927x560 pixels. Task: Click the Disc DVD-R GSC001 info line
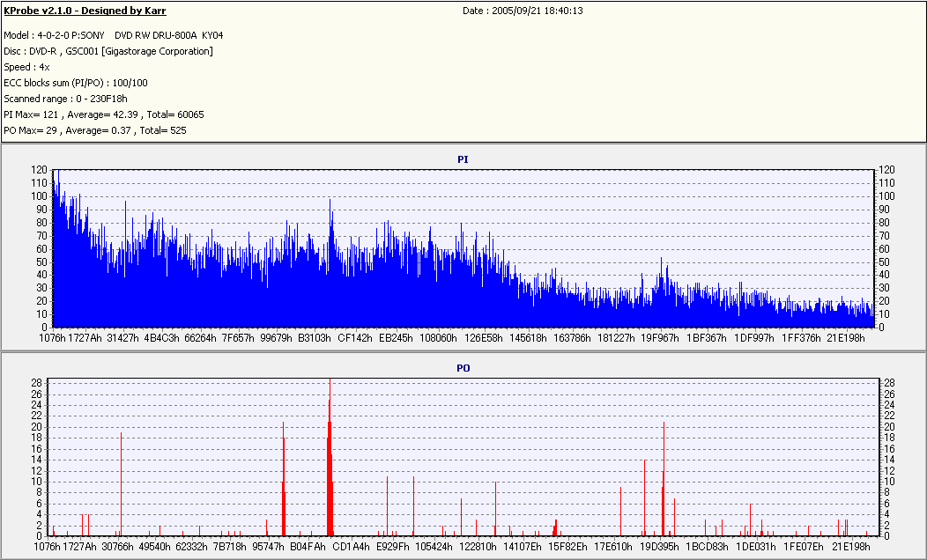[108, 51]
